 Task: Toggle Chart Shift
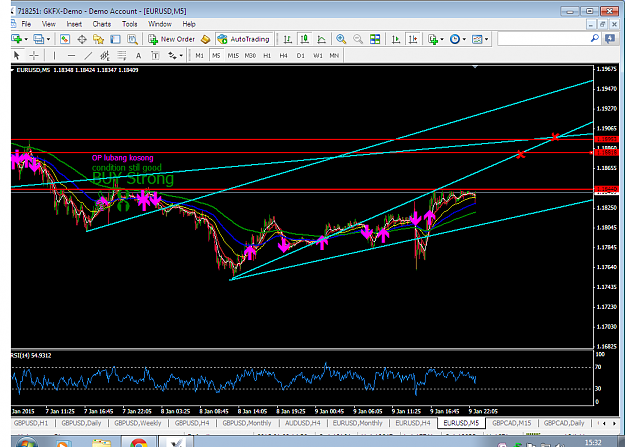413,39
